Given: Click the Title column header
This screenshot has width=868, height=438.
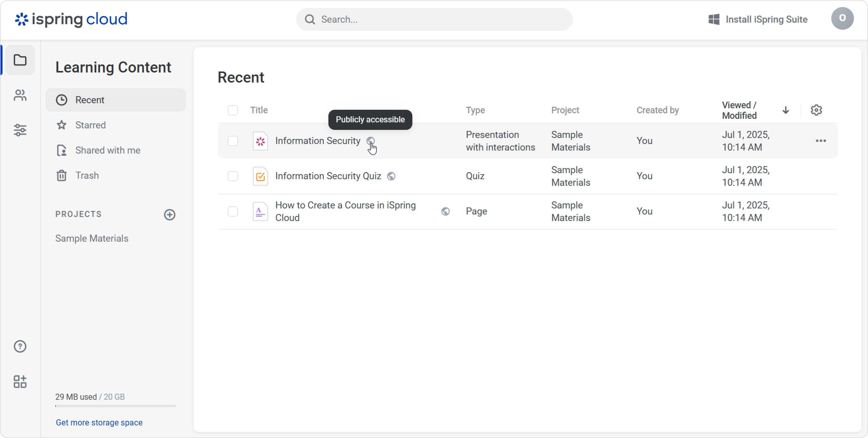Looking at the screenshot, I should tap(259, 110).
